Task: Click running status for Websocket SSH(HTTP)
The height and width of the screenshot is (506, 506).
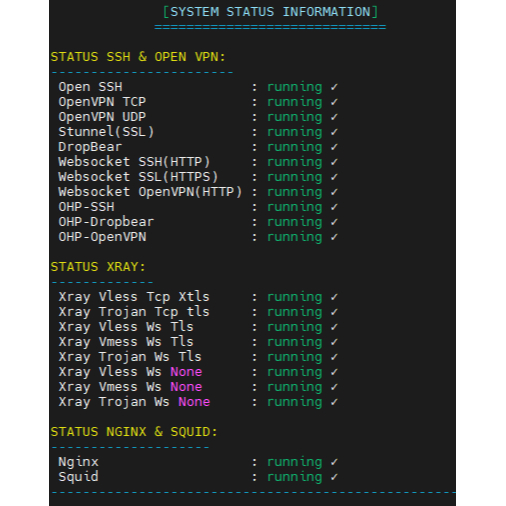Action: (x=295, y=162)
